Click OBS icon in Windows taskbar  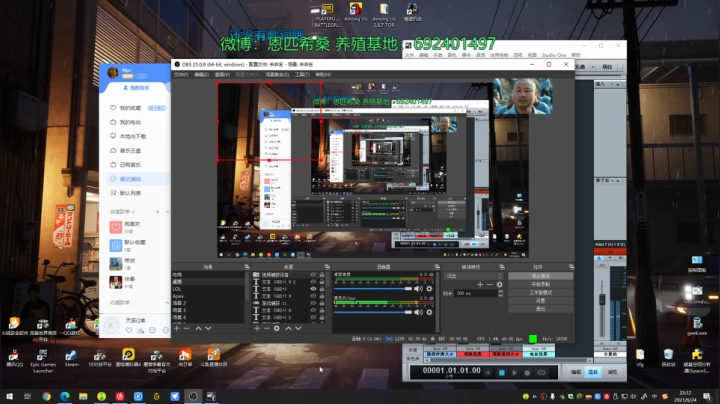click(x=193, y=396)
